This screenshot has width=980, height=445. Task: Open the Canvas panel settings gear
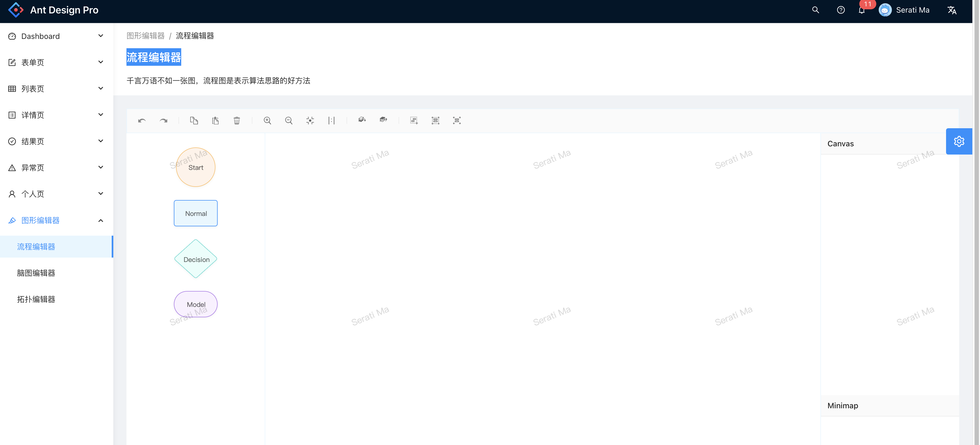coord(959,141)
